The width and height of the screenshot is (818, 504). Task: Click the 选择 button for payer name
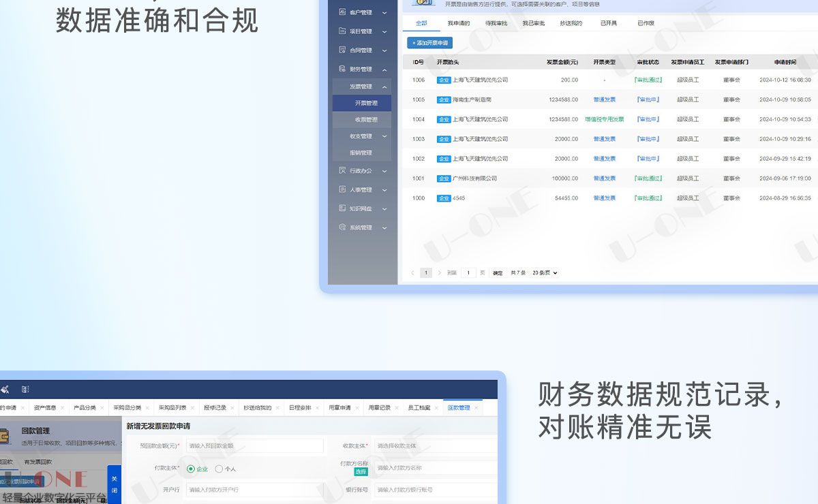point(361,472)
